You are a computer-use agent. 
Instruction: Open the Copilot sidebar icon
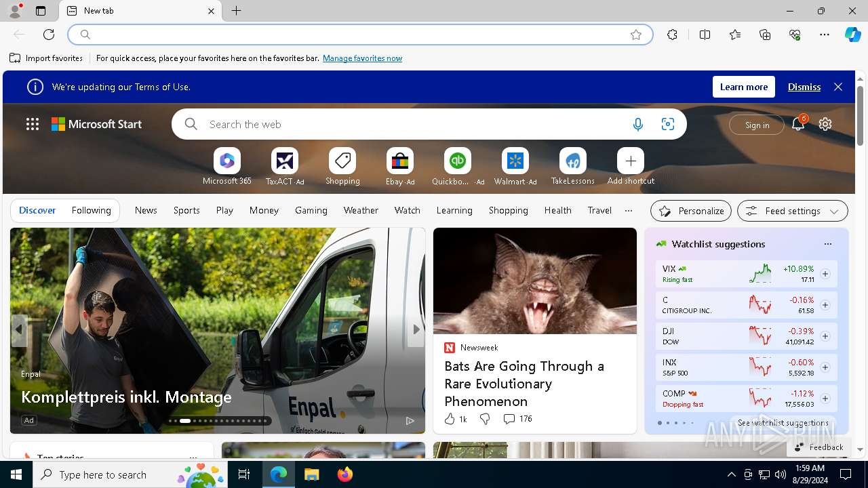coord(852,35)
